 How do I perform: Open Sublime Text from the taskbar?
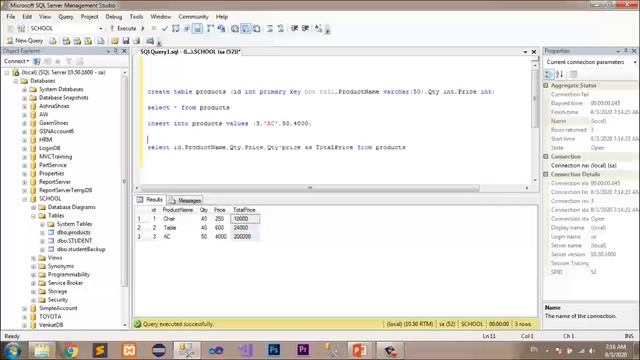pos(100,351)
